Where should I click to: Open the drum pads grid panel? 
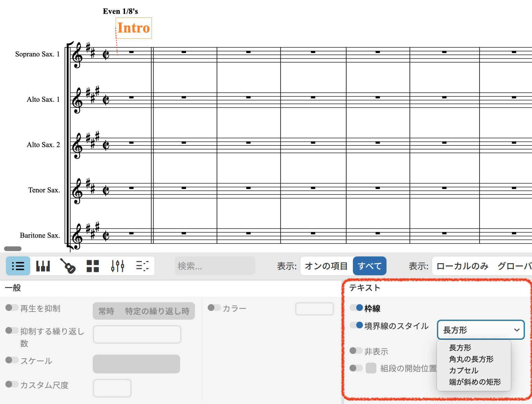pos(93,266)
